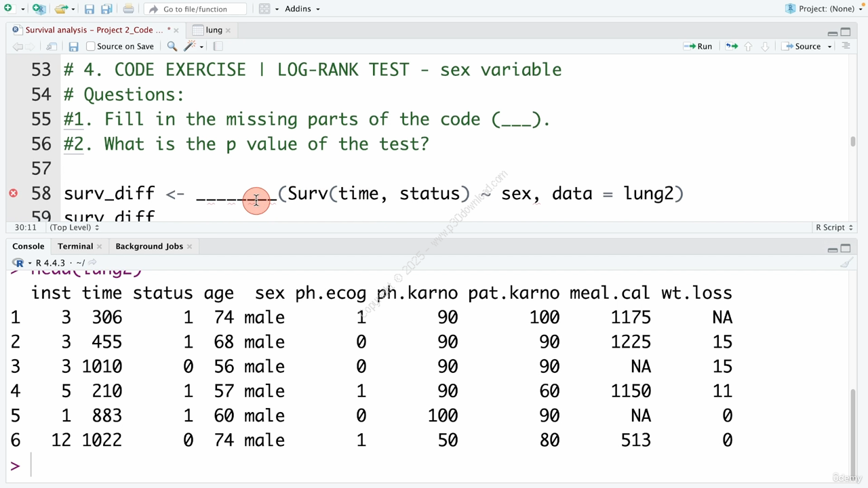Open the Project: (None) menu
This screenshot has width=868, height=488.
pos(823,9)
